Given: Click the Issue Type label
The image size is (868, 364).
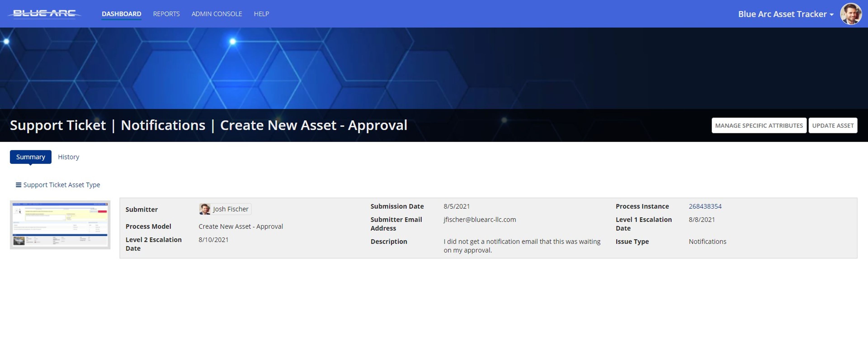Looking at the screenshot, I should tap(632, 242).
